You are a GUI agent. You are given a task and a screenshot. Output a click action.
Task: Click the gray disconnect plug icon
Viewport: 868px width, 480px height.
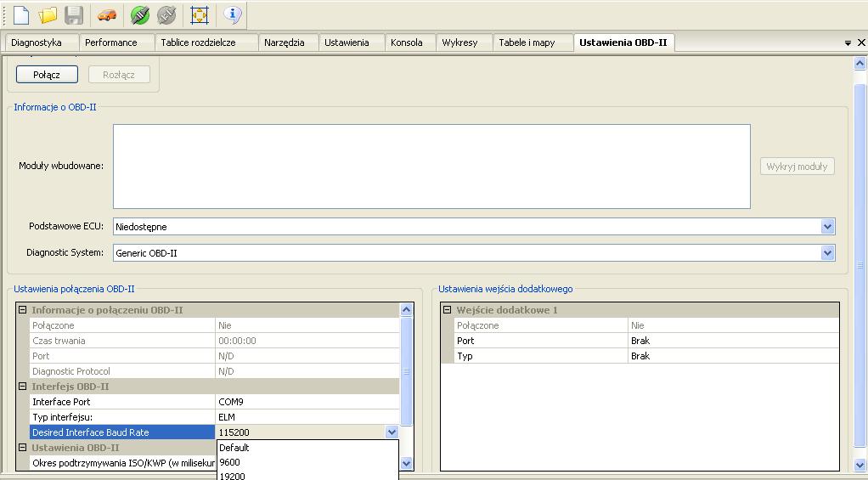pyautogui.click(x=166, y=15)
